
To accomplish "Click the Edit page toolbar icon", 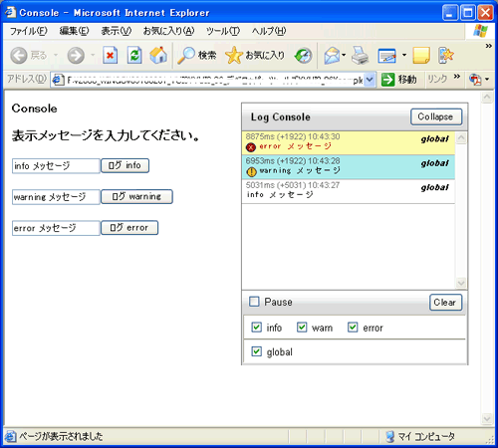I will point(386,56).
